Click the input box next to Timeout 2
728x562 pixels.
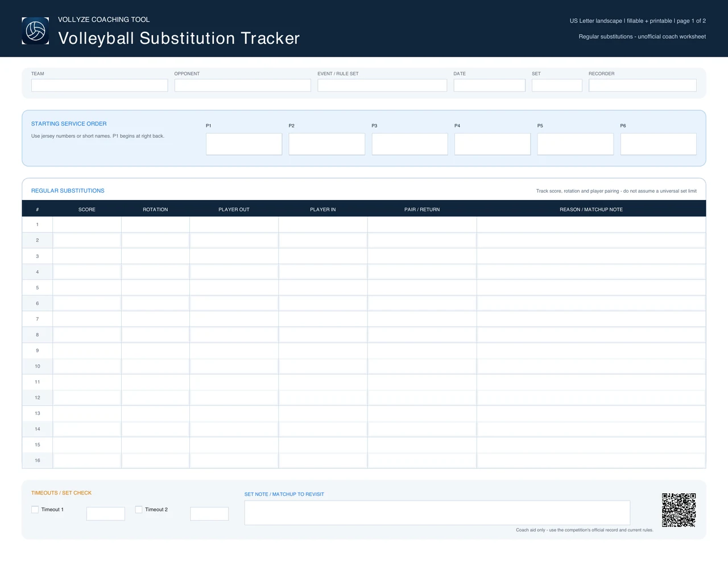click(209, 514)
